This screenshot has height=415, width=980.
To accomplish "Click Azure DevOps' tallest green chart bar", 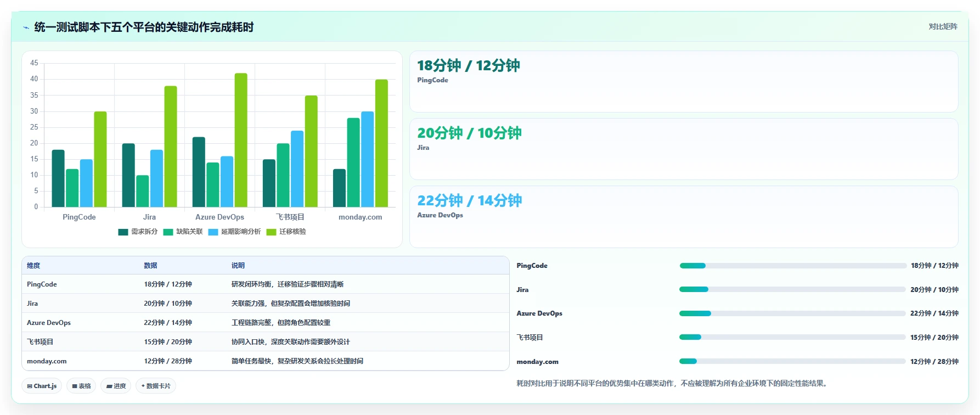I will click(241, 140).
